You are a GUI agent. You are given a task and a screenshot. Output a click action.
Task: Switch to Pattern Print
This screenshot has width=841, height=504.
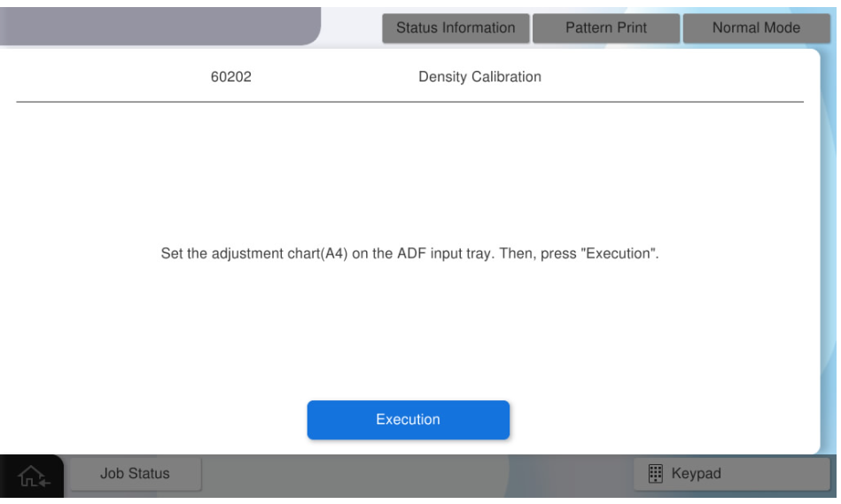605,28
